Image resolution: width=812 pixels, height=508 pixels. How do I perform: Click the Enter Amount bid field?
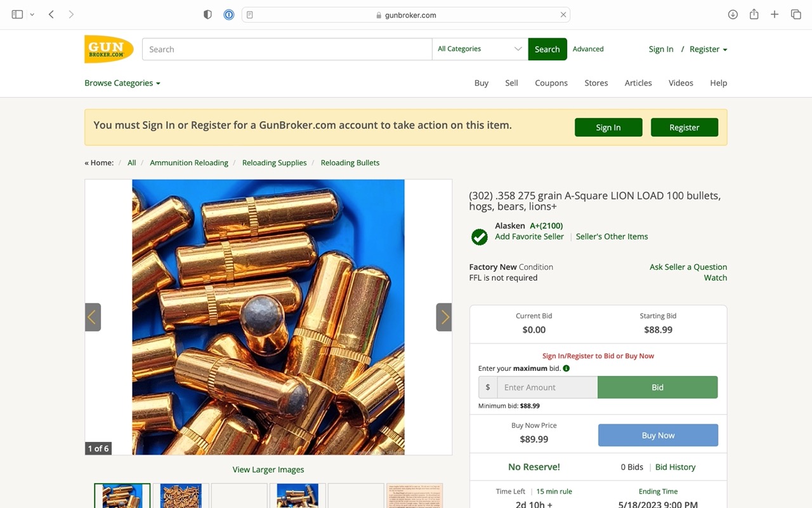pyautogui.click(x=547, y=387)
